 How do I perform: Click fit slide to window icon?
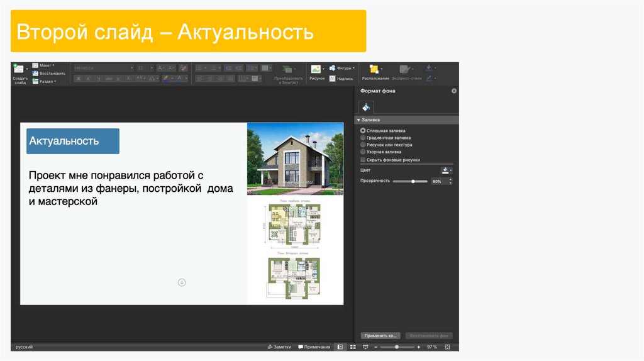click(x=448, y=347)
